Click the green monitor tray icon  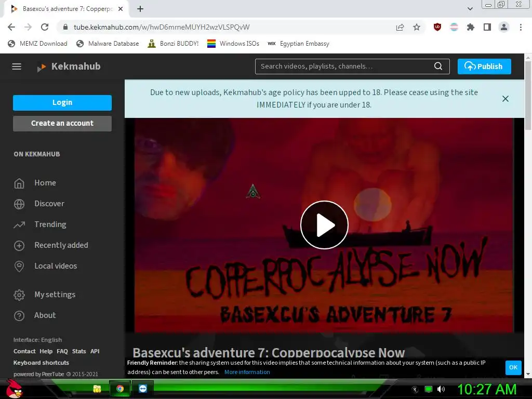pyautogui.click(x=429, y=389)
